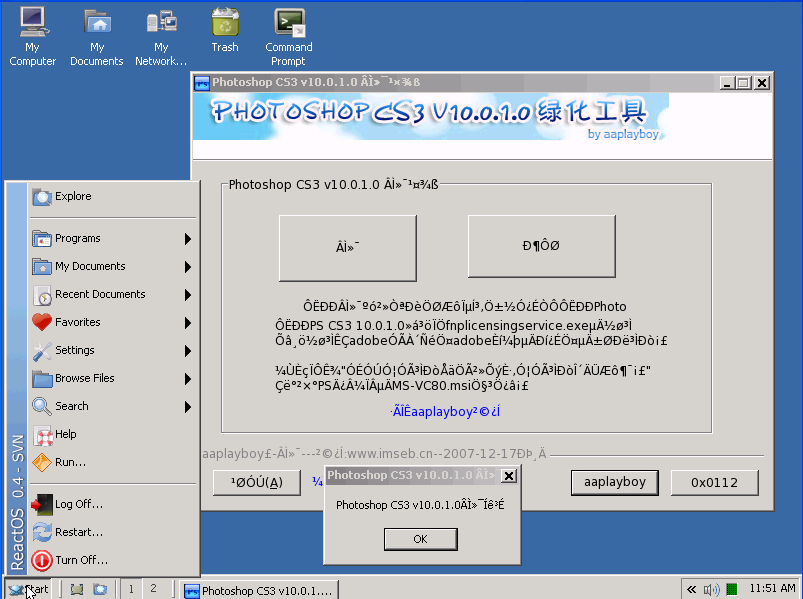Open the Recent Documents submenu
803x599 pixels.
[113, 295]
